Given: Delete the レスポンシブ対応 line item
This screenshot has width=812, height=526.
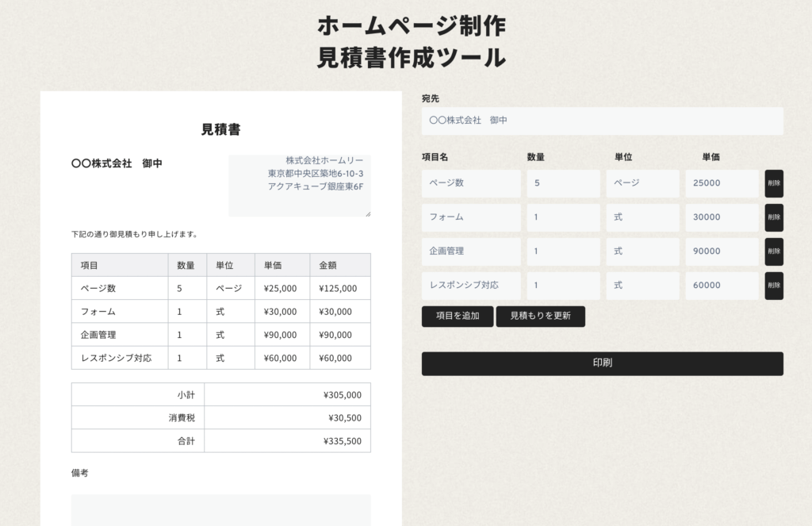Looking at the screenshot, I should point(774,286).
